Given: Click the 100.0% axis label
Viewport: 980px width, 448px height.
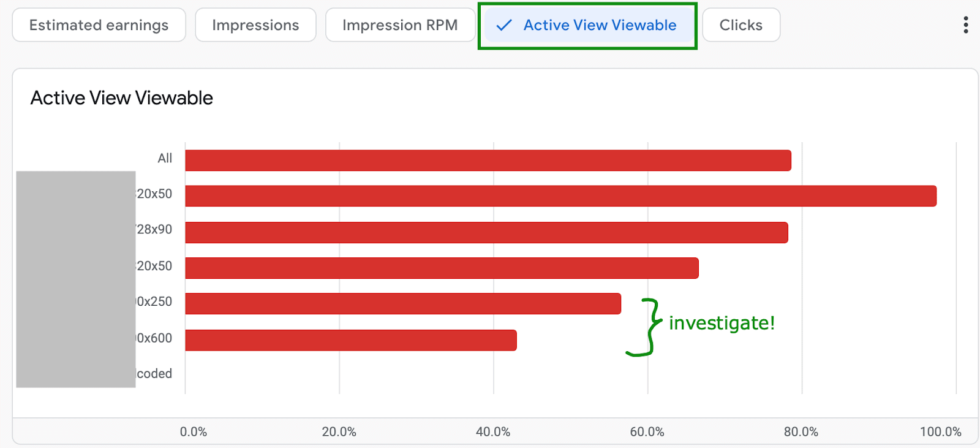Looking at the screenshot, I should [940, 432].
